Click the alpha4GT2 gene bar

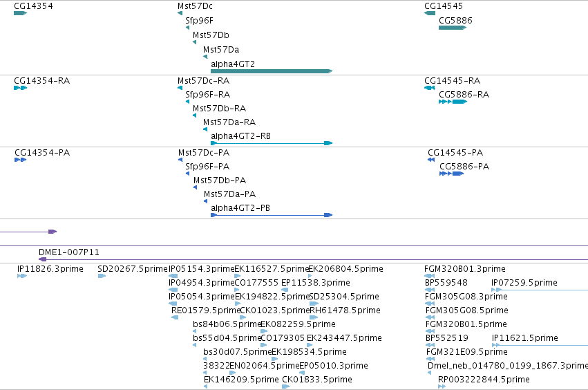272,71
